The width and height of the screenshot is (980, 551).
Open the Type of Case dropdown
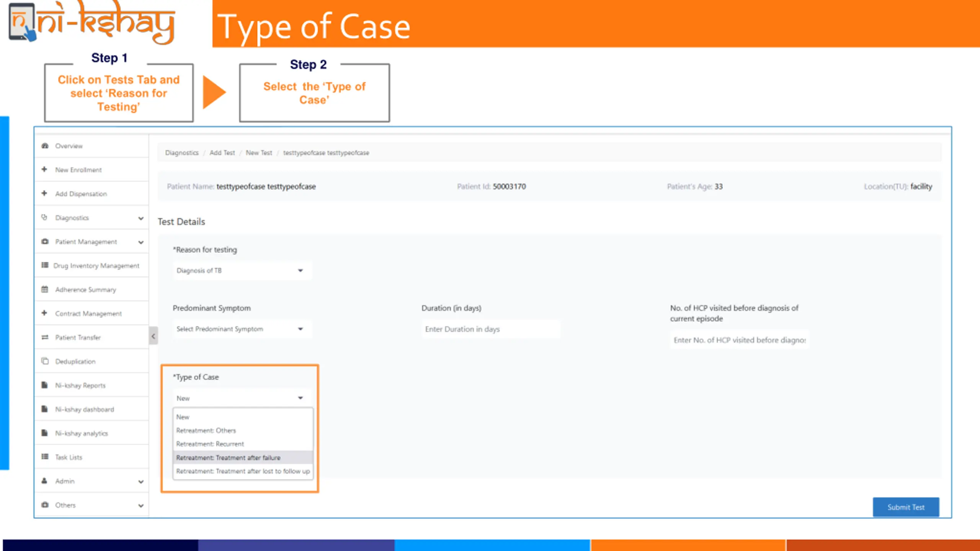pyautogui.click(x=242, y=398)
